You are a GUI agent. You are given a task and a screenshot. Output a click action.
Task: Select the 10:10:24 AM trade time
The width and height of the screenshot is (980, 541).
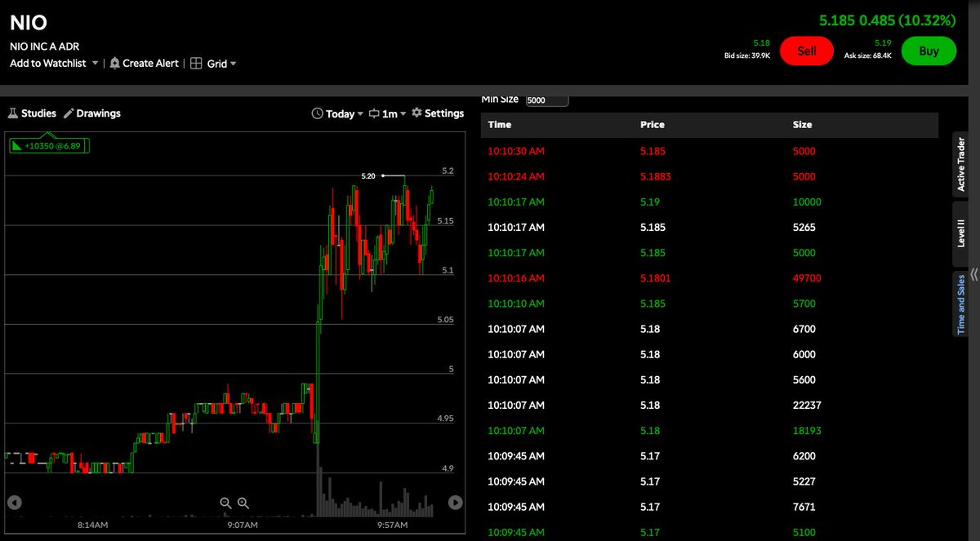(x=516, y=176)
